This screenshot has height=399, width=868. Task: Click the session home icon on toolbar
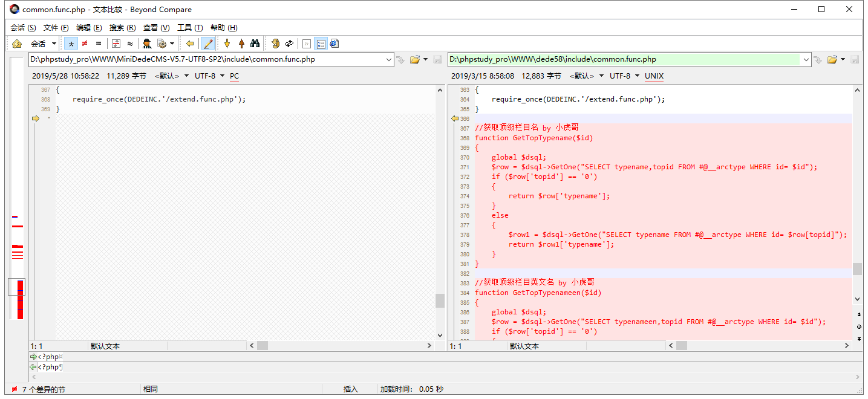[x=16, y=43]
